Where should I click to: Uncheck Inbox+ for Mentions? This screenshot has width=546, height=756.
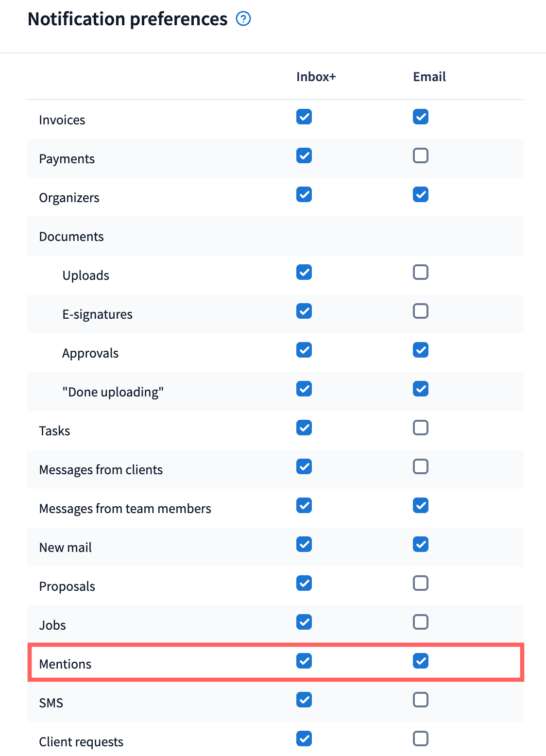pos(304,661)
